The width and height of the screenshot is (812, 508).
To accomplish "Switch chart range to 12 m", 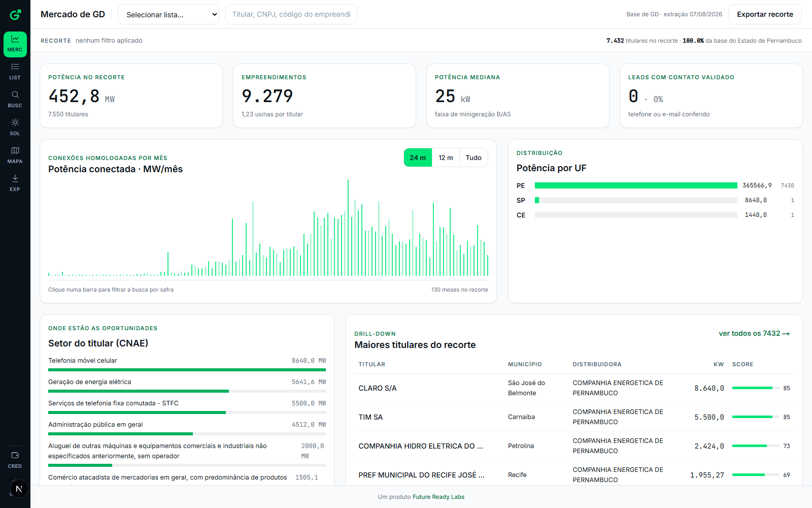I will (x=446, y=157).
